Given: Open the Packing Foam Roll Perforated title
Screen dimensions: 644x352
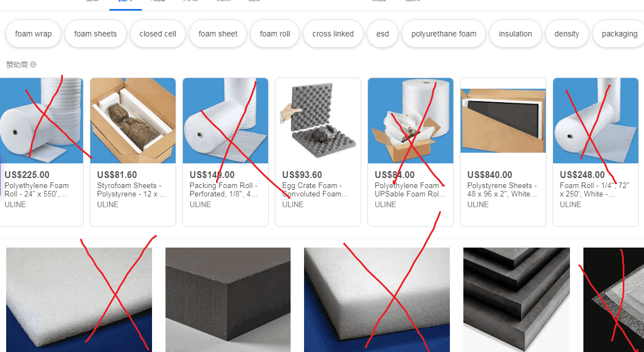Looking at the screenshot, I should point(224,190).
